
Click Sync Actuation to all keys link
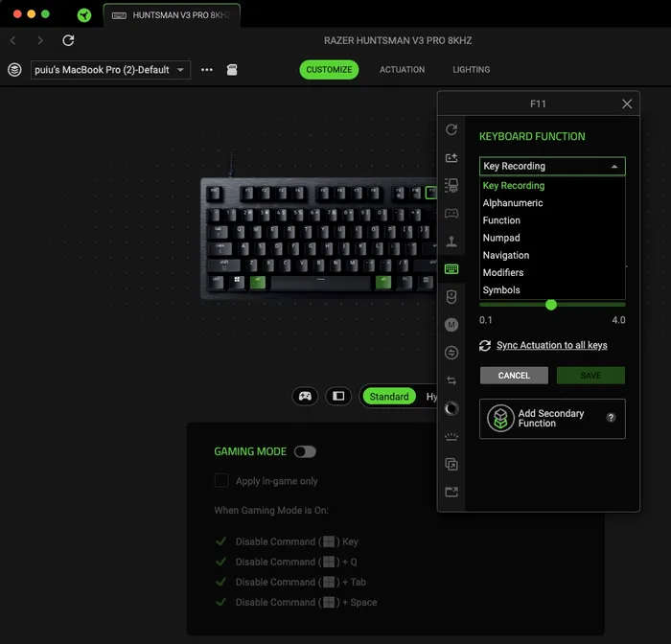[x=551, y=345]
